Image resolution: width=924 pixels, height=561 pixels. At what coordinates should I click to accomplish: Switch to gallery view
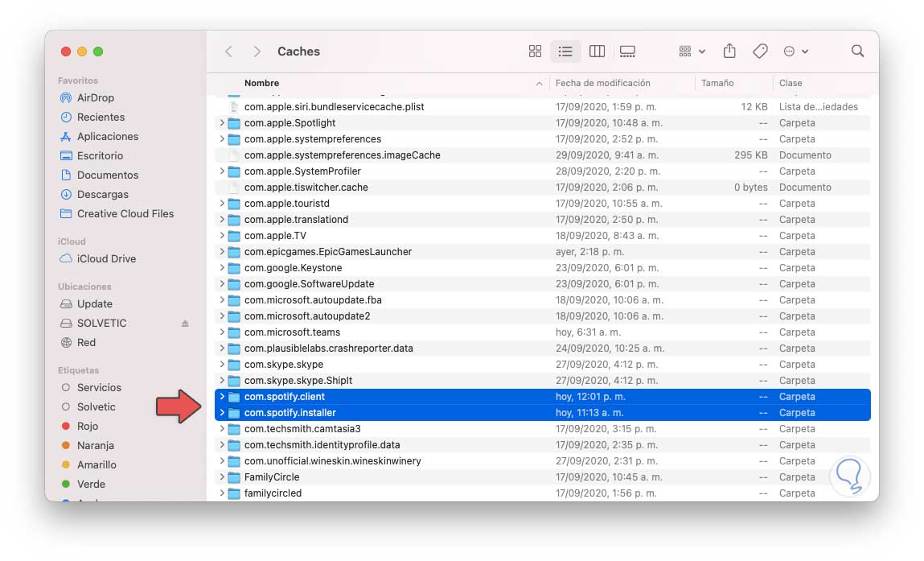pos(627,51)
